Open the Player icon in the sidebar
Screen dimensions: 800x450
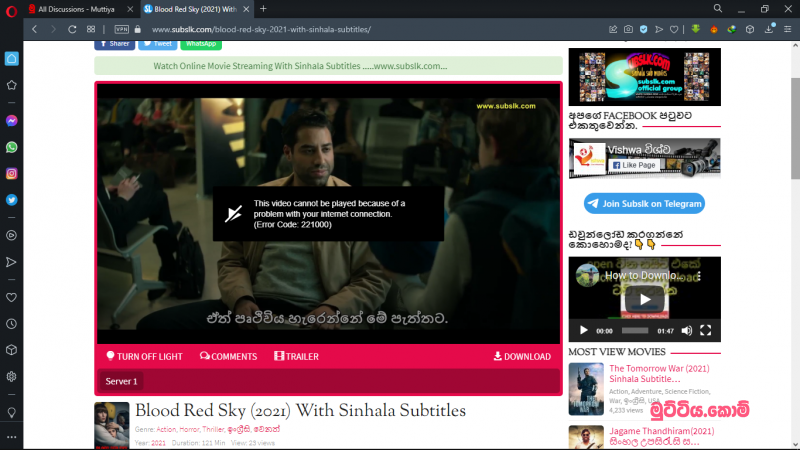pos(11,235)
